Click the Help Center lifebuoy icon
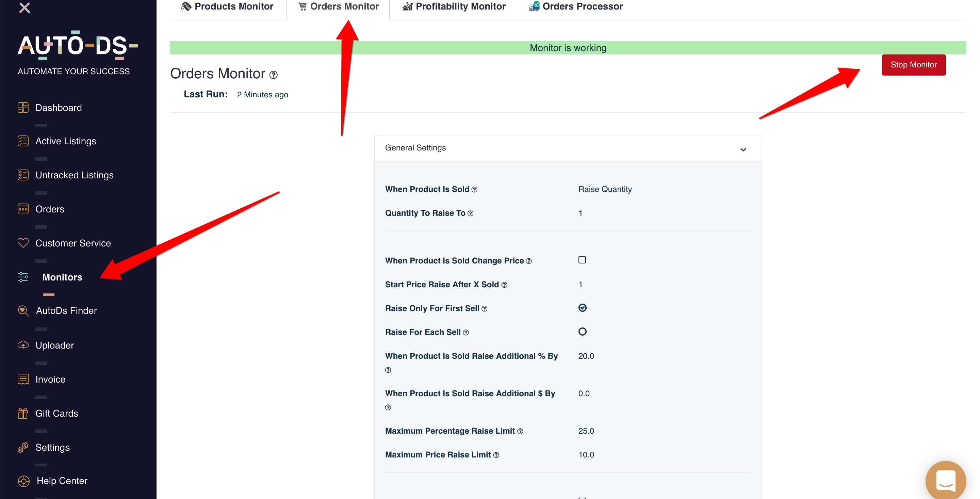 [x=23, y=481]
